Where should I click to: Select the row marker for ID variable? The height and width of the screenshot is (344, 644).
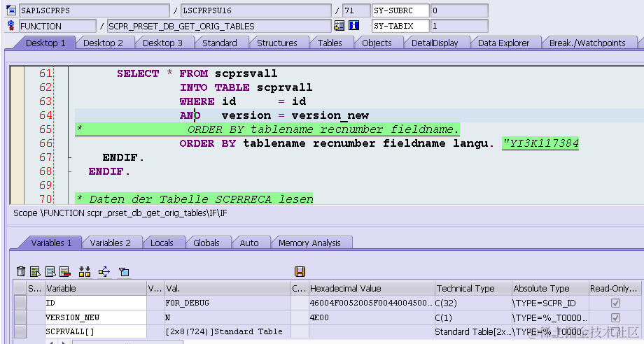coord(20,303)
